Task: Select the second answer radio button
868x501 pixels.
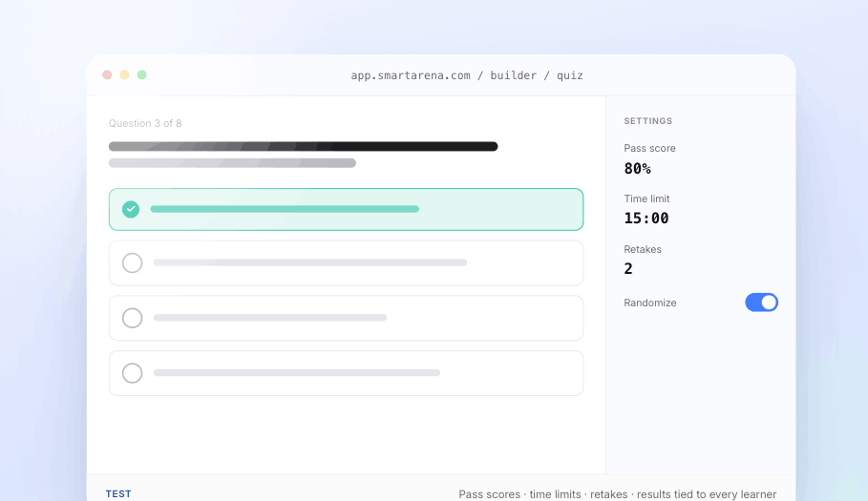Action: click(x=133, y=262)
